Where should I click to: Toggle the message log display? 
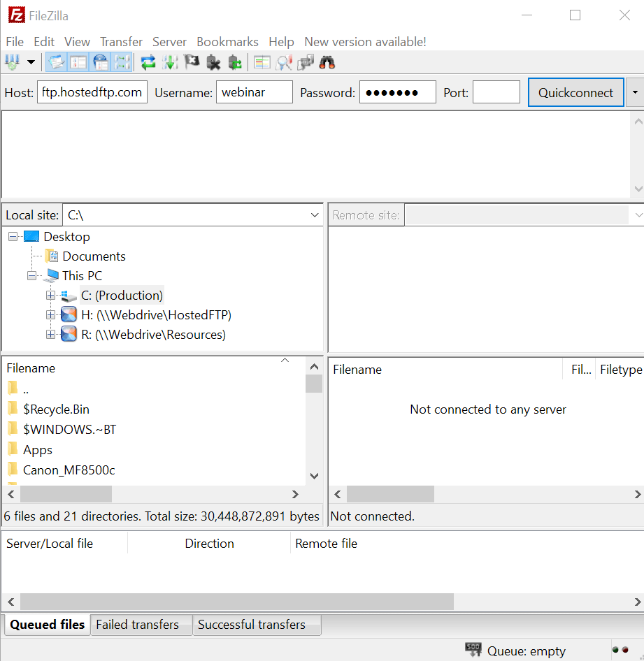tap(57, 61)
